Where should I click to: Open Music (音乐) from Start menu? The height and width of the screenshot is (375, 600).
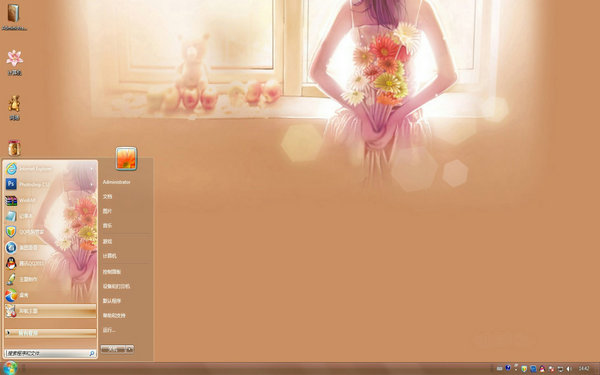[108, 226]
